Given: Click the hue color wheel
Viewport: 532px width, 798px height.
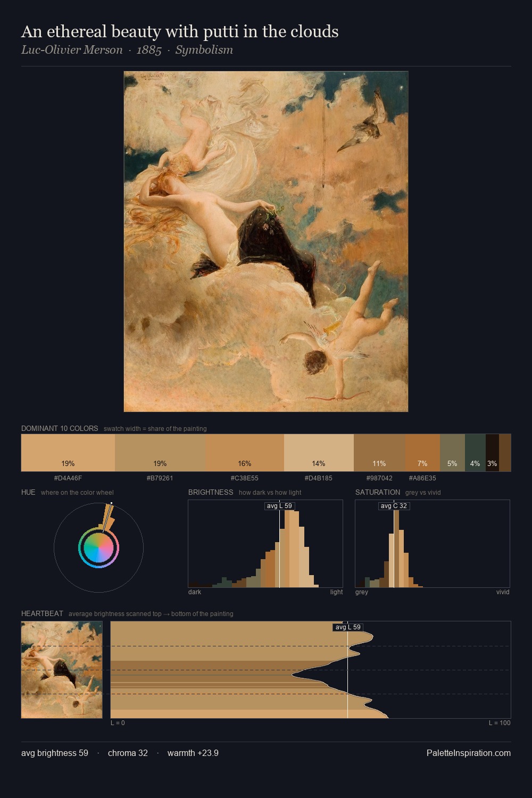Looking at the screenshot, I should 98,547.
